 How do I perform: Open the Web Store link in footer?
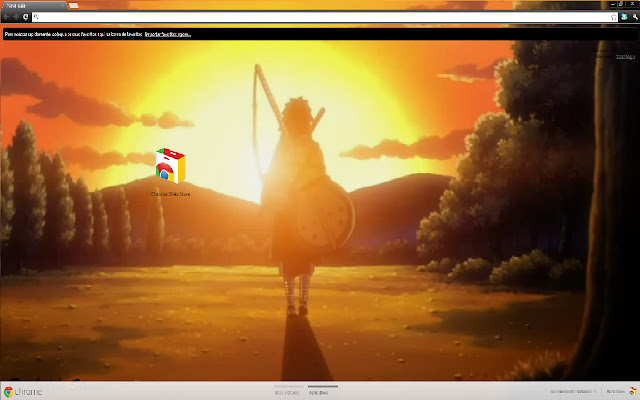click(616, 391)
